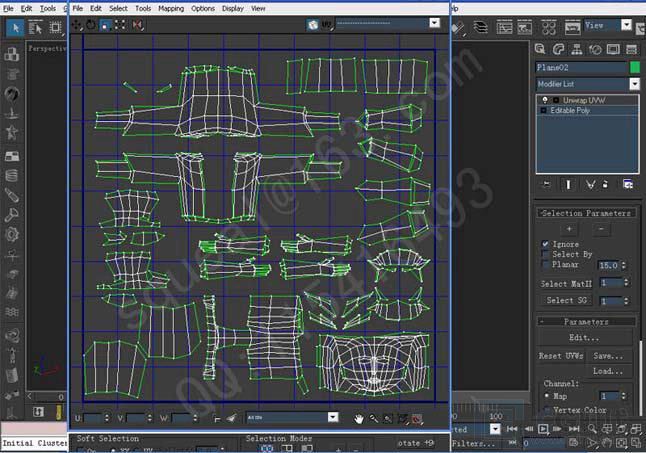The height and width of the screenshot is (453, 646).
Task: Toggle the Show Map cube icon
Action: [313, 25]
